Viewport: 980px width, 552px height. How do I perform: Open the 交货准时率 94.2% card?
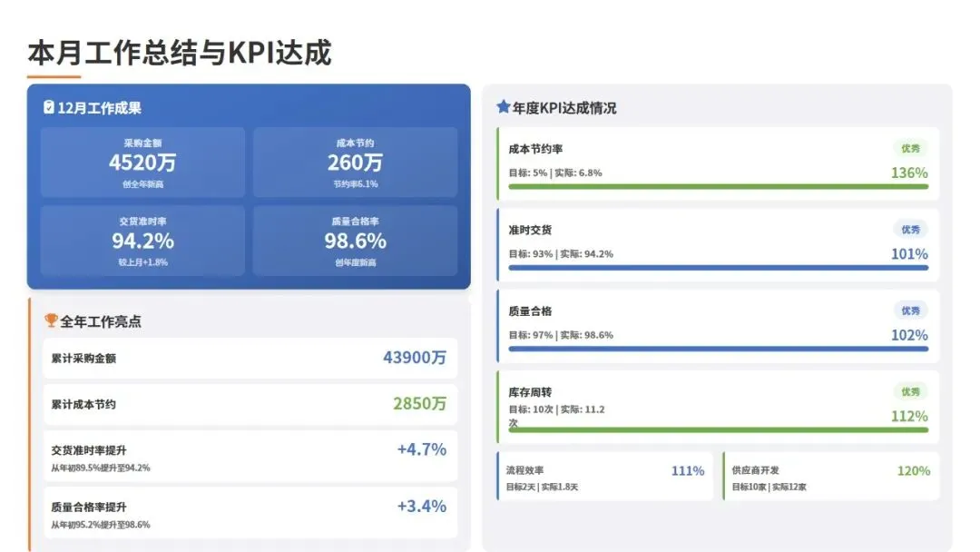tap(142, 241)
